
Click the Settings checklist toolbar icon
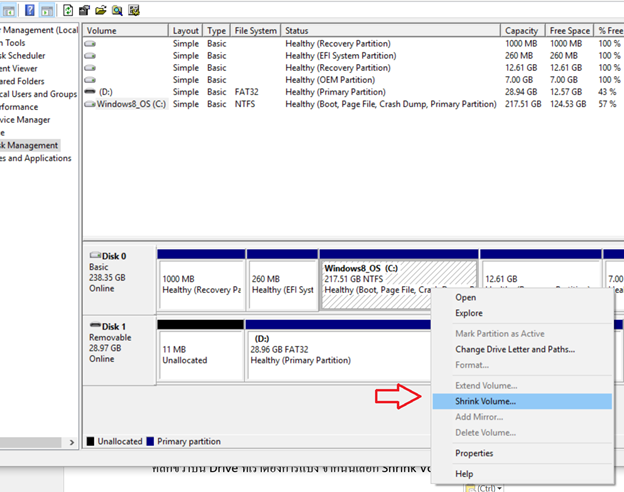click(x=134, y=10)
